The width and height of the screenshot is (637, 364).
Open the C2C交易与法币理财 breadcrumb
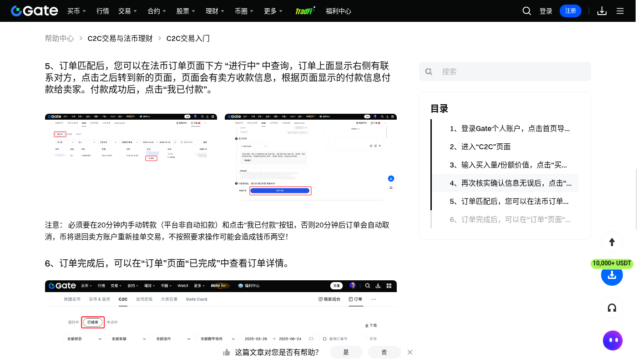(120, 38)
